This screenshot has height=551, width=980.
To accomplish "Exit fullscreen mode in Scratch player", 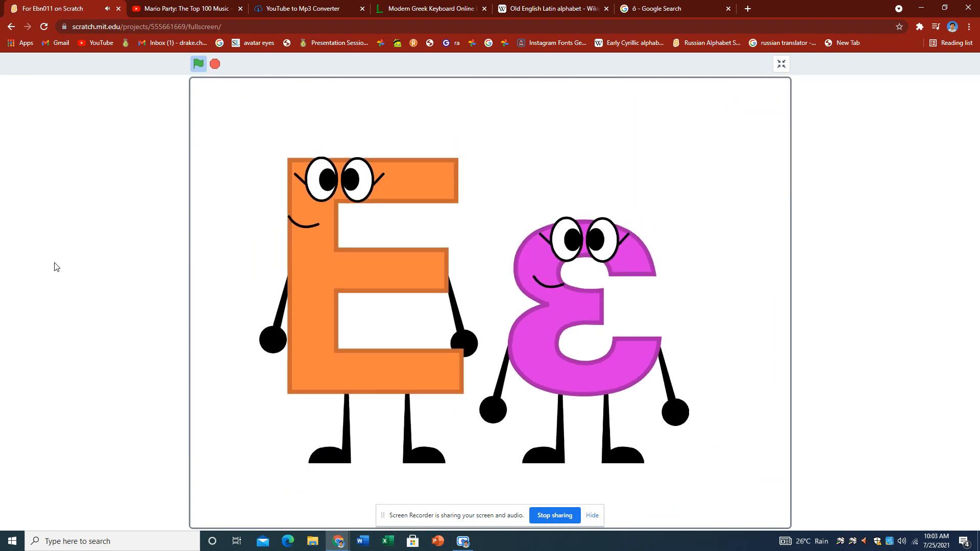I will tap(781, 64).
